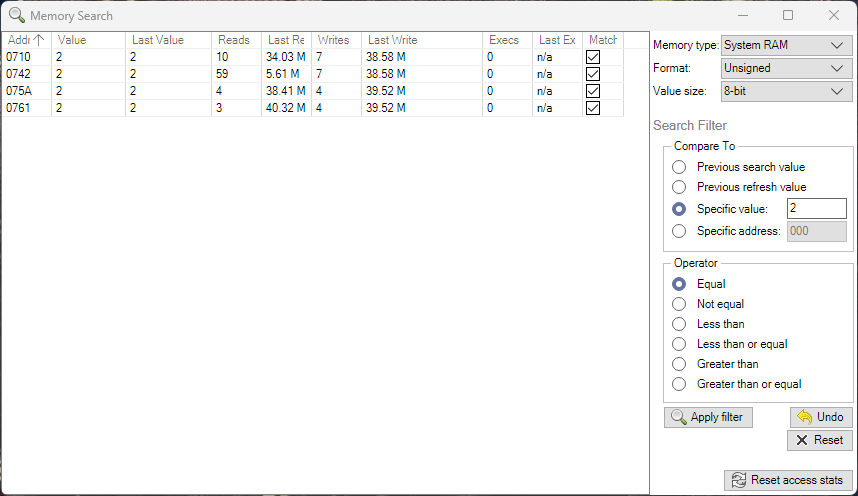Click Last Read value 34.03 M
Viewport: 858px width, 496px height.
[x=286, y=57]
